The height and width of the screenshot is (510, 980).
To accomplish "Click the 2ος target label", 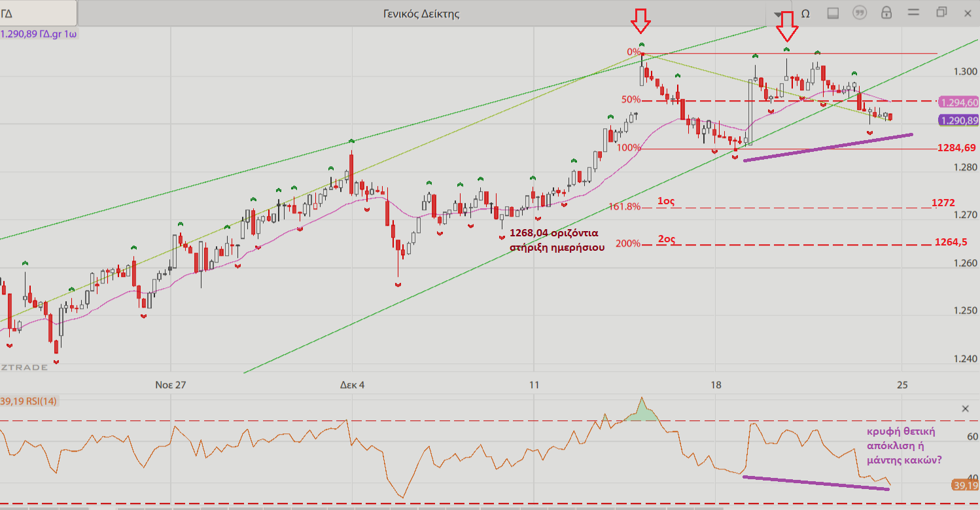I will (666, 239).
